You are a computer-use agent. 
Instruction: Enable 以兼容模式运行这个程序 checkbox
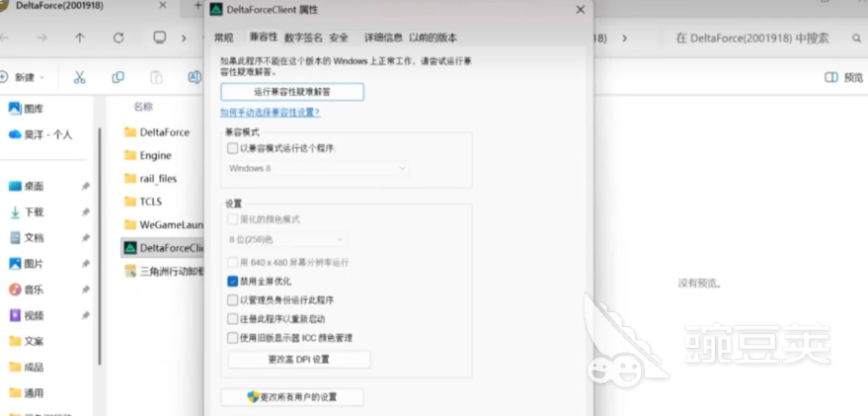pos(232,148)
